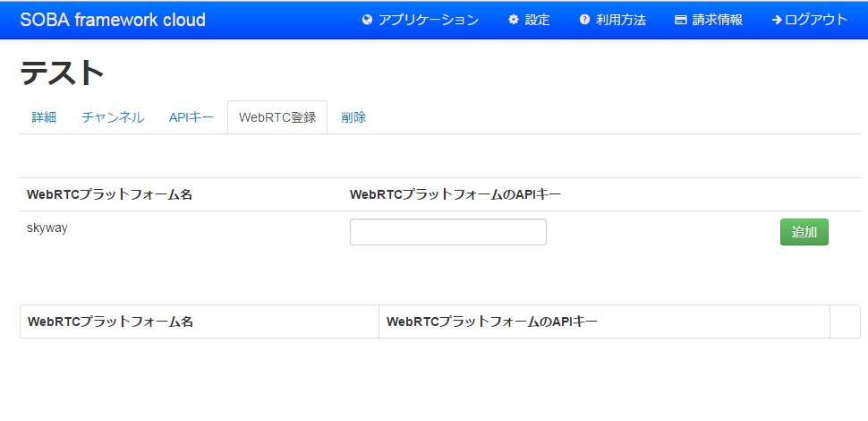Click the arrow icon beside ログアウト
The image size is (868, 421).
777,20
